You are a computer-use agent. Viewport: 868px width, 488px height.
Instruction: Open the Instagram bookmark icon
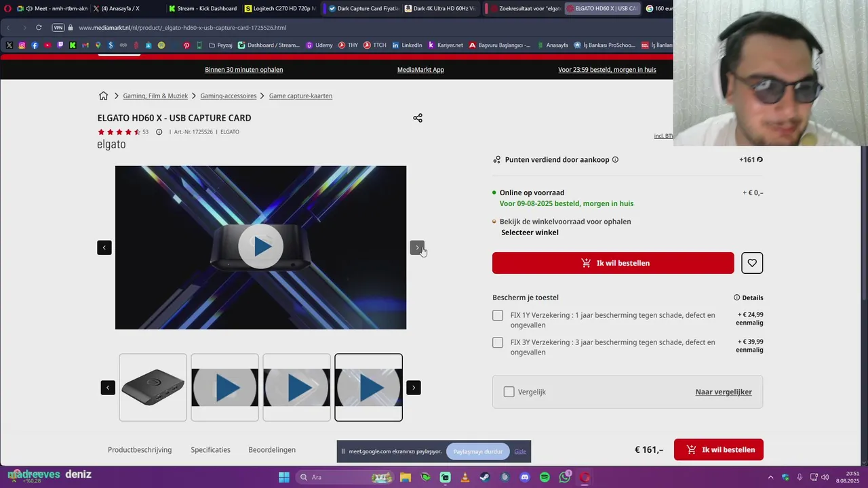(x=22, y=45)
